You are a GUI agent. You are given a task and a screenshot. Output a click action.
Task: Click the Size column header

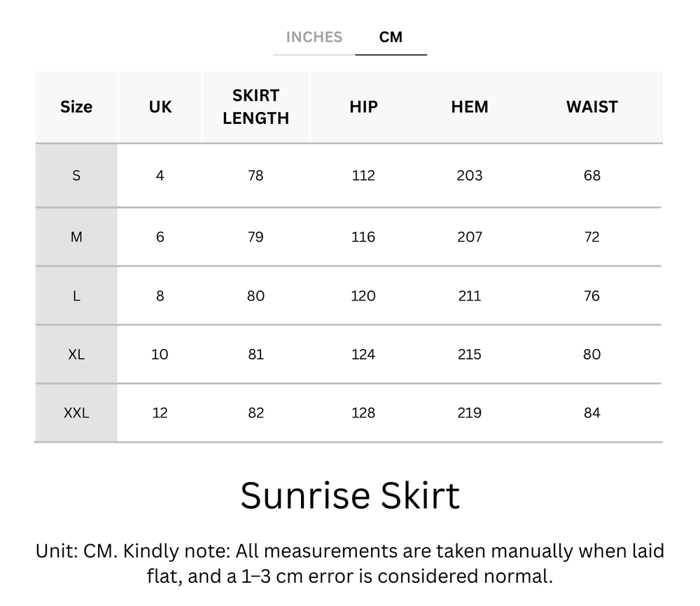(76, 106)
